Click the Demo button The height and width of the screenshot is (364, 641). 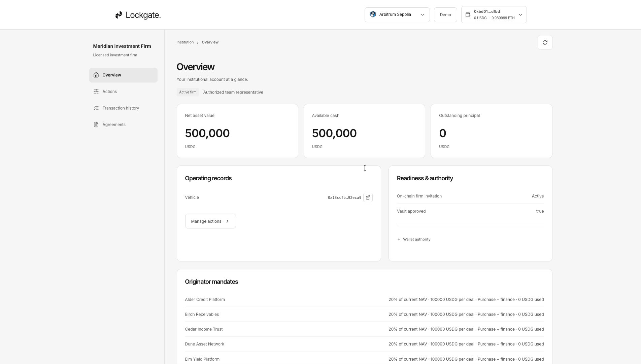[445, 15]
